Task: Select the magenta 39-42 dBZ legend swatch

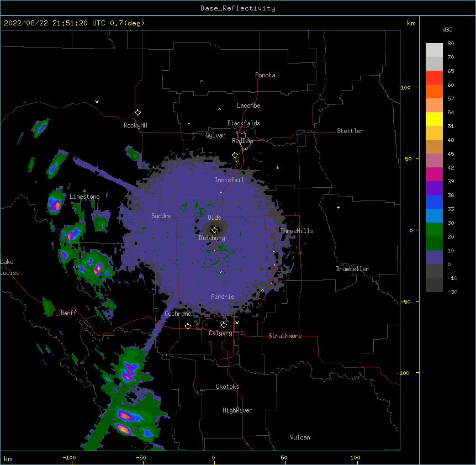Action: click(434, 174)
